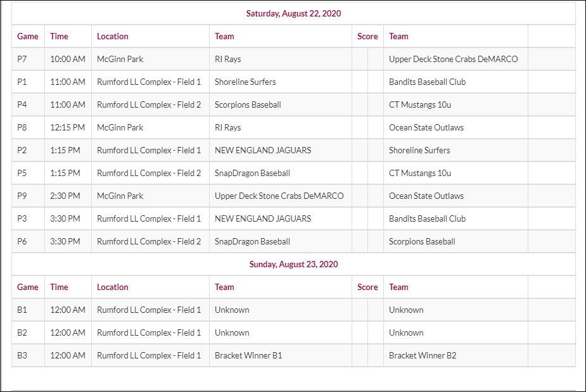This screenshot has height=392, width=586.
Task: Select game P7 in the Game column
Action: coord(22,59)
